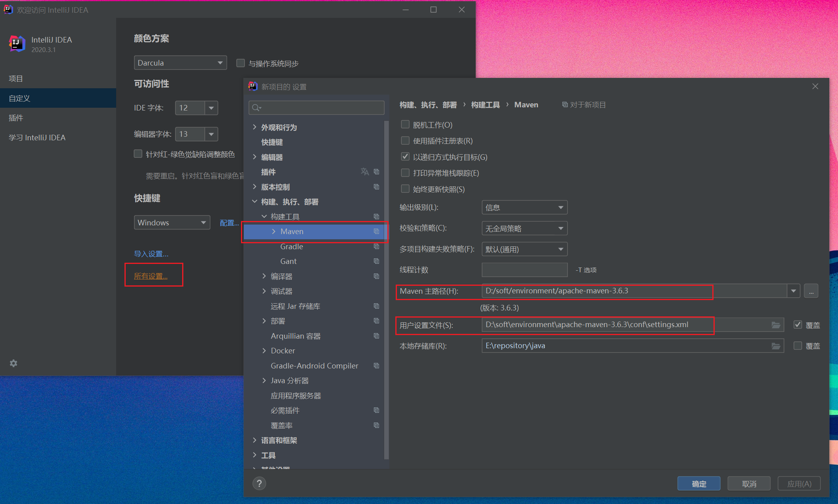Viewport: 838px width, 504px height.
Task: Click the settings tree vertical scrollbar
Action: coord(386,290)
